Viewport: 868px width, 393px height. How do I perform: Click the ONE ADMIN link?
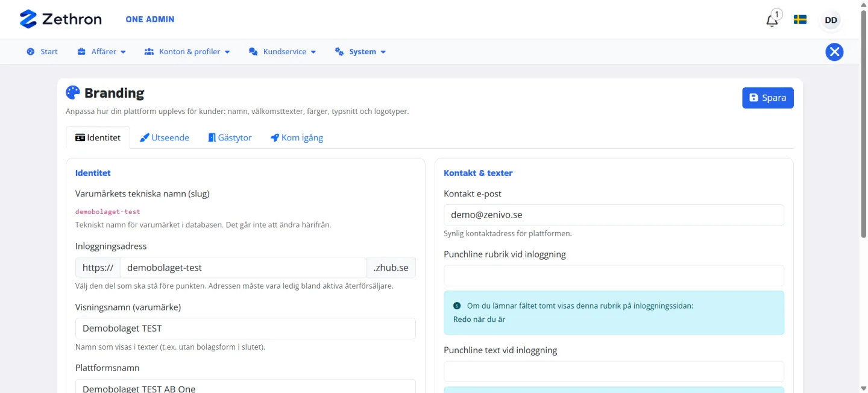(x=150, y=19)
